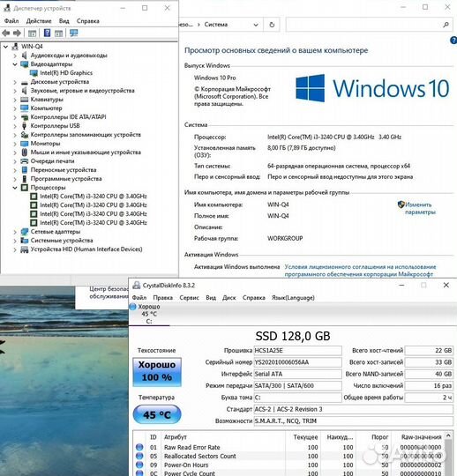Collapse the WIN-Q4 root node

point(6,47)
